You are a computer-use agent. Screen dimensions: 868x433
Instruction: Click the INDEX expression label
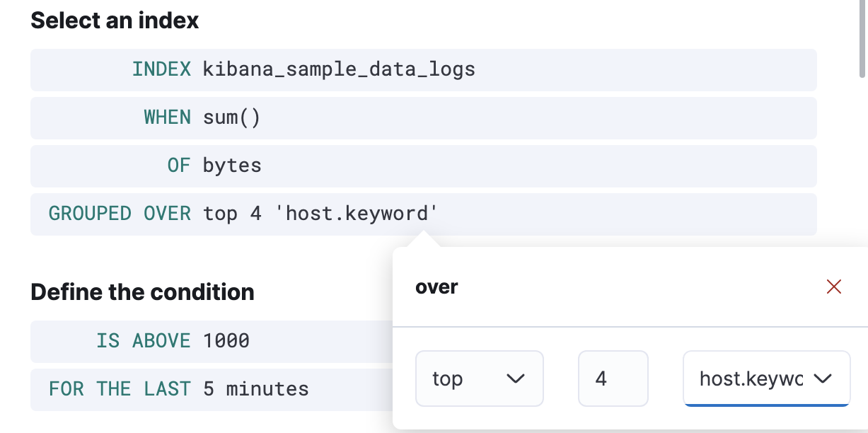[161, 69]
